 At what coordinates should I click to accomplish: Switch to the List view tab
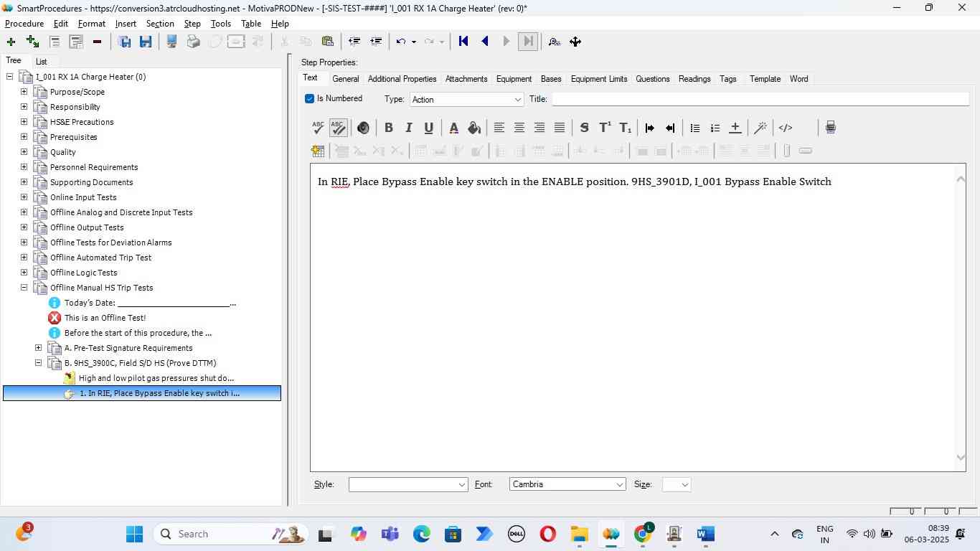(x=42, y=62)
